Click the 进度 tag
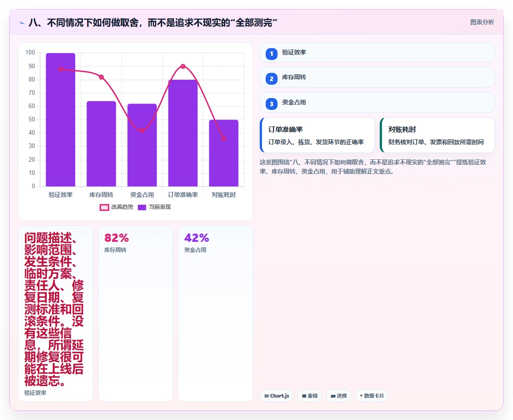 click(x=338, y=396)
